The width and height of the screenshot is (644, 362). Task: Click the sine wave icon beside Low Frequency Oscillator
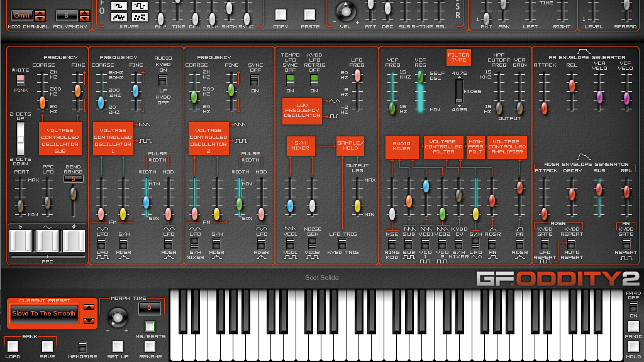click(x=335, y=101)
